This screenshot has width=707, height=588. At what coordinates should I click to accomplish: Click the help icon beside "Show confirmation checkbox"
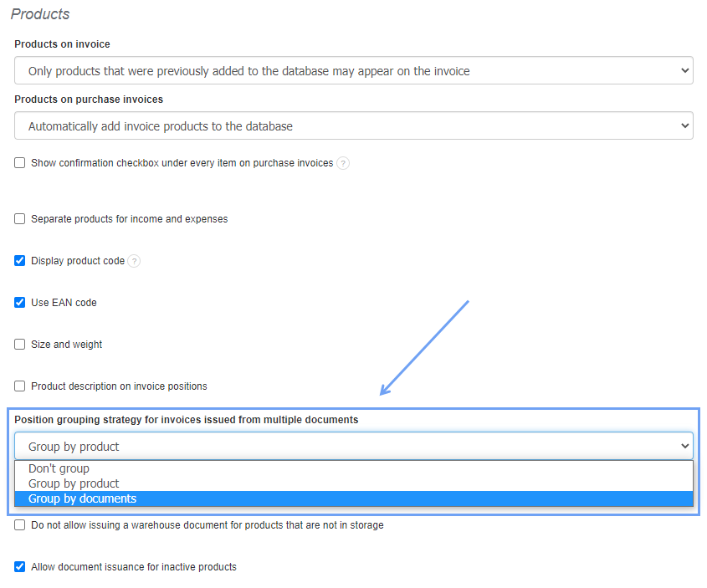click(x=343, y=163)
